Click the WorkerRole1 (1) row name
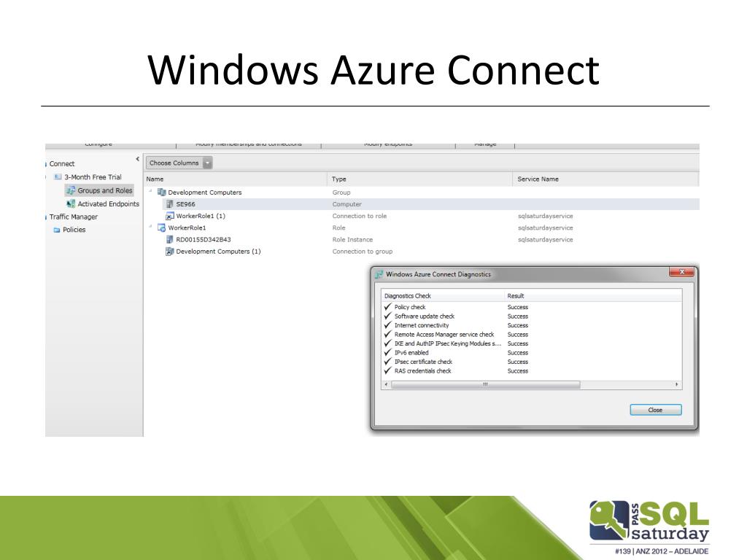The image size is (747, 560). [201, 216]
